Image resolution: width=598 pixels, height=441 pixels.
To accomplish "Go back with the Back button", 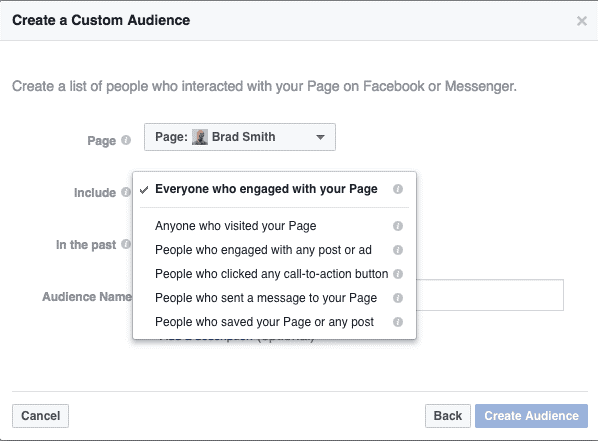I will [448, 416].
